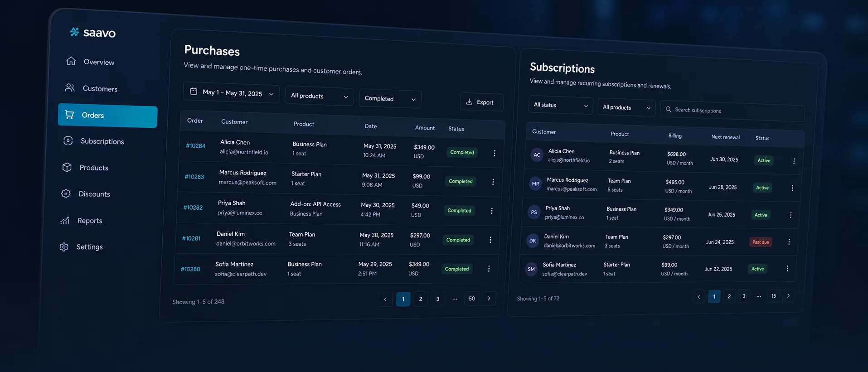Open Settings in the sidebar
868x372 pixels.
point(82,247)
